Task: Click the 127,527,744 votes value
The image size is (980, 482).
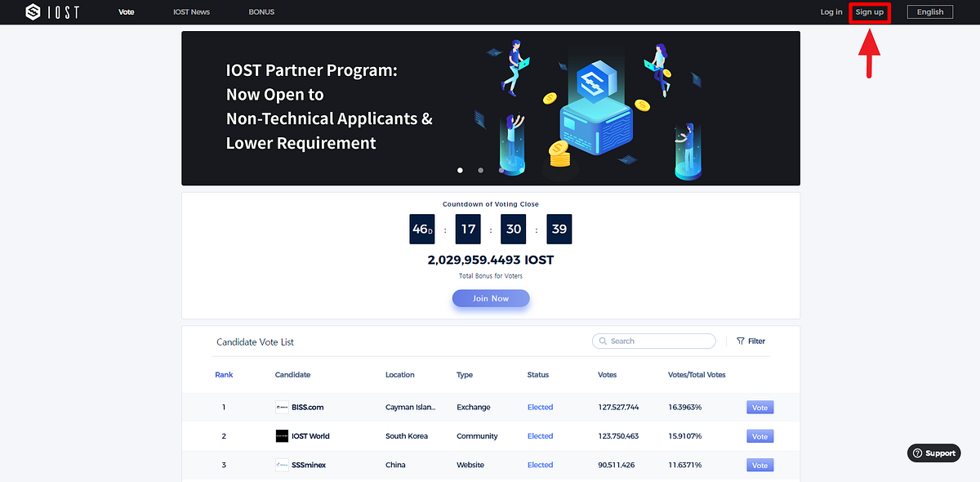Action: pyautogui.click(x=618, y=408)
